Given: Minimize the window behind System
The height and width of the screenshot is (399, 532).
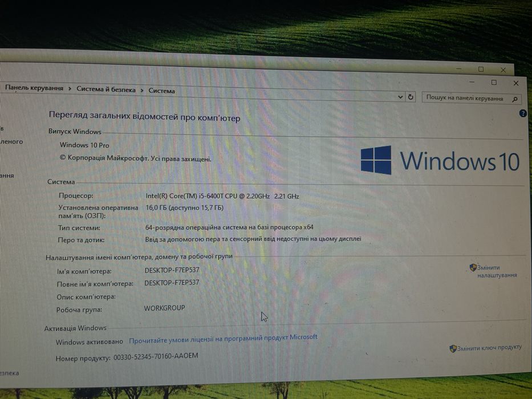Looking at the screenshot, I should coord(459,69).
